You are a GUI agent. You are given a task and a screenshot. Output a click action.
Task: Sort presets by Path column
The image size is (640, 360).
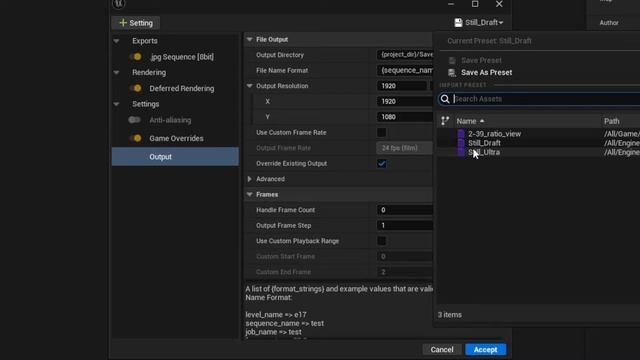pyautogui.click(x=611, y=121)
